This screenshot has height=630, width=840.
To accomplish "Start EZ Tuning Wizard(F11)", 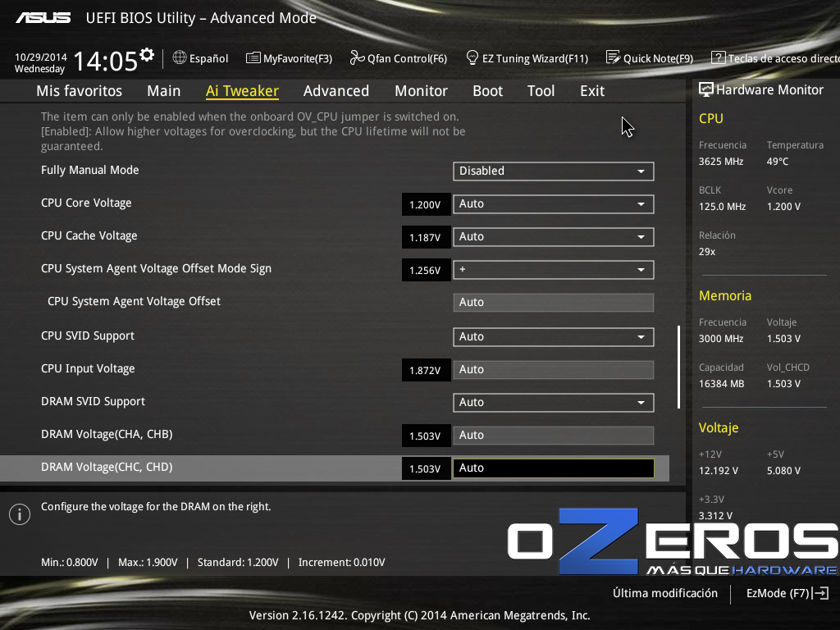I will point(527,58).
